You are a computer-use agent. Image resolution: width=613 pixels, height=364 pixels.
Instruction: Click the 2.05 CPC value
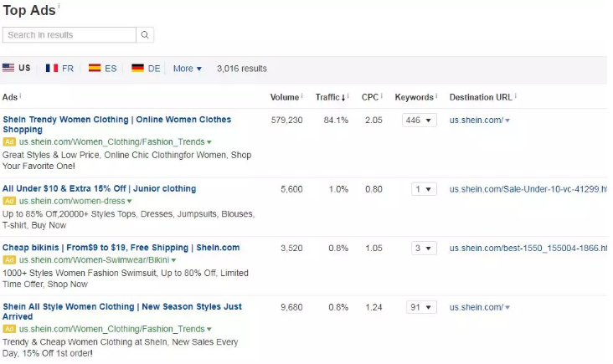coord(373,120)
